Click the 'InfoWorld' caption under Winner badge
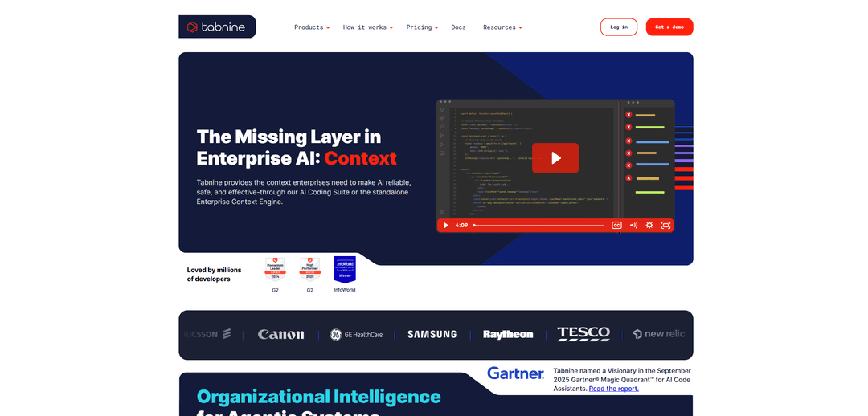The height and width of the screenshot is (416, 868). tap(345, 290)
